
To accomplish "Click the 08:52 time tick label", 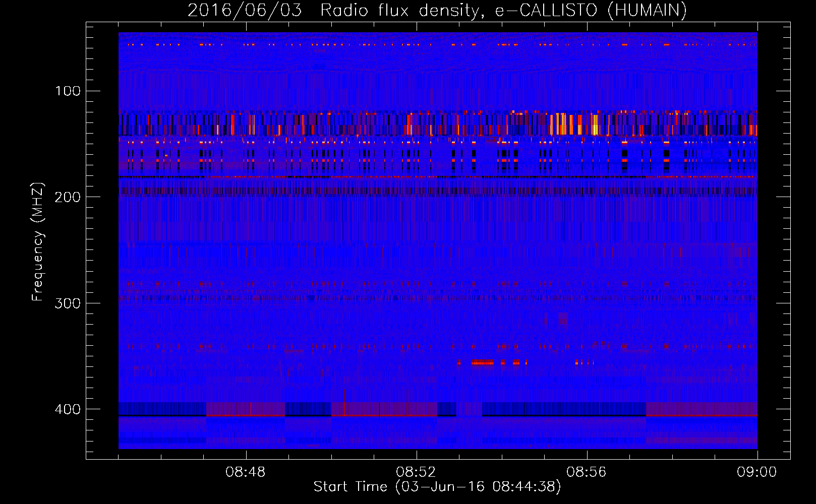I will [416, 472].
